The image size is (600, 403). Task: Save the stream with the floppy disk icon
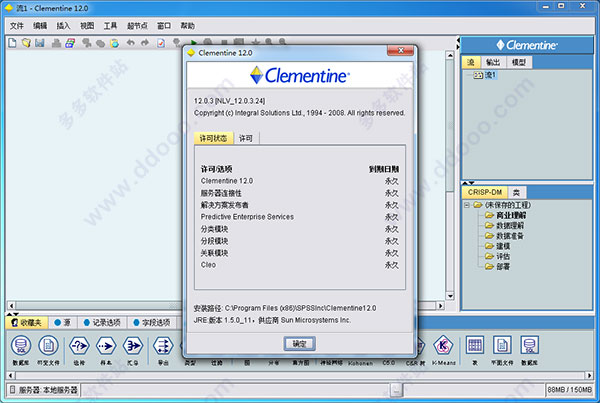click(x=39, y=42)
